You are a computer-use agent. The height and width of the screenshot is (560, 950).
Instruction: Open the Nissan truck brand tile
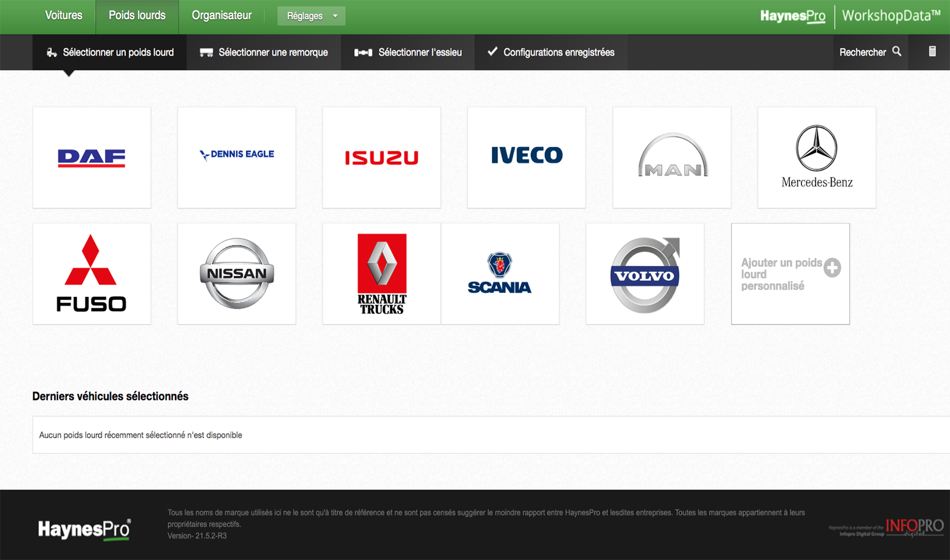click(x=237, y=274)
